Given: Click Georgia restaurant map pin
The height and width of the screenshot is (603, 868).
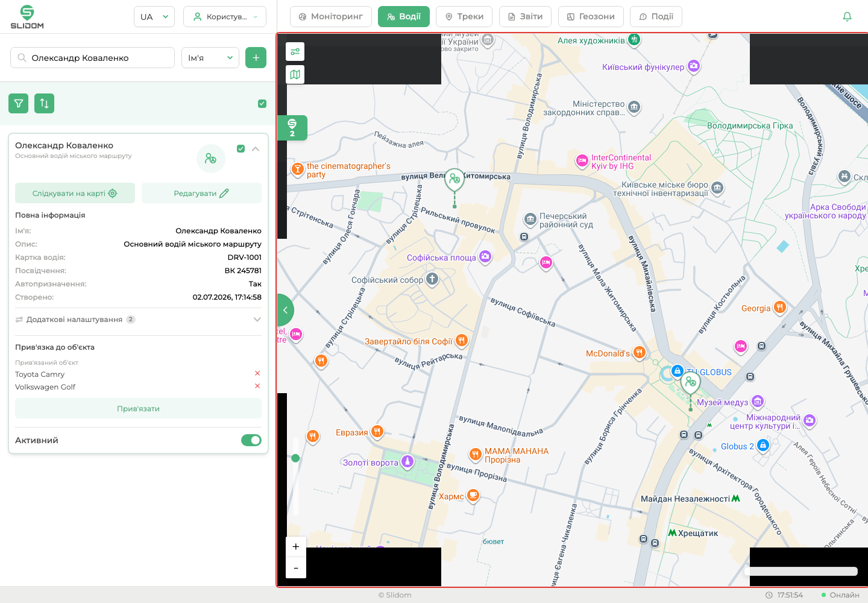Looking at the screenshot, I should click(779, 308).
